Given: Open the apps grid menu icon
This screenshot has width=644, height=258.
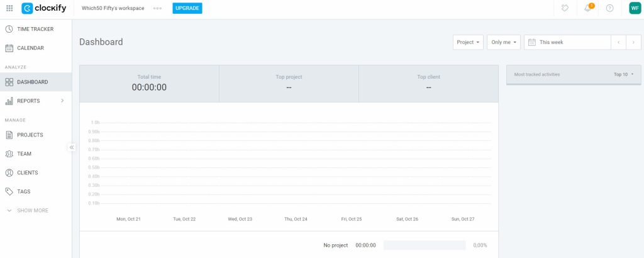Looking at the screenshot, I should tap(9, 8).
